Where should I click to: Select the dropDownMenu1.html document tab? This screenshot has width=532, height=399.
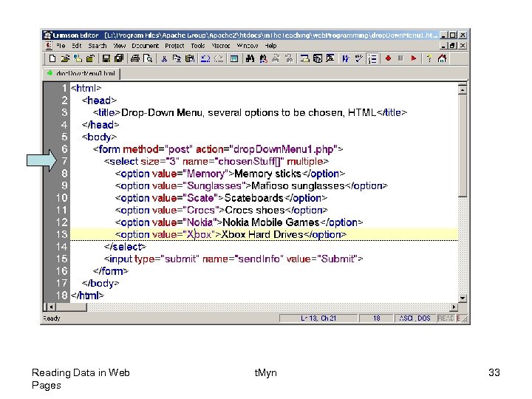(x=82, y=73)
